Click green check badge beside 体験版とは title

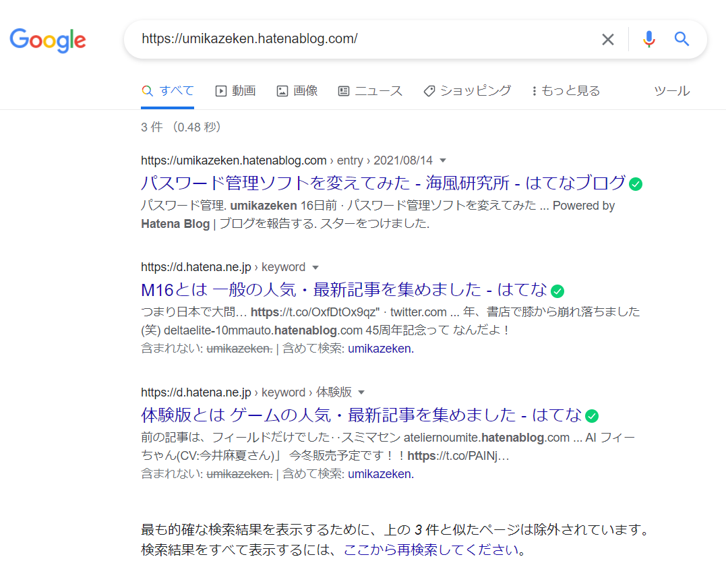point(592,416)
